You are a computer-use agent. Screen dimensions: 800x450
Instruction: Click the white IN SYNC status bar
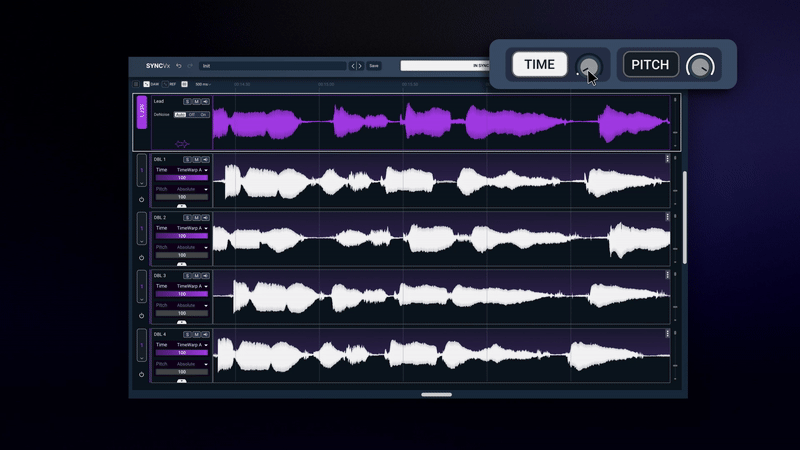[x=445, y=65]
